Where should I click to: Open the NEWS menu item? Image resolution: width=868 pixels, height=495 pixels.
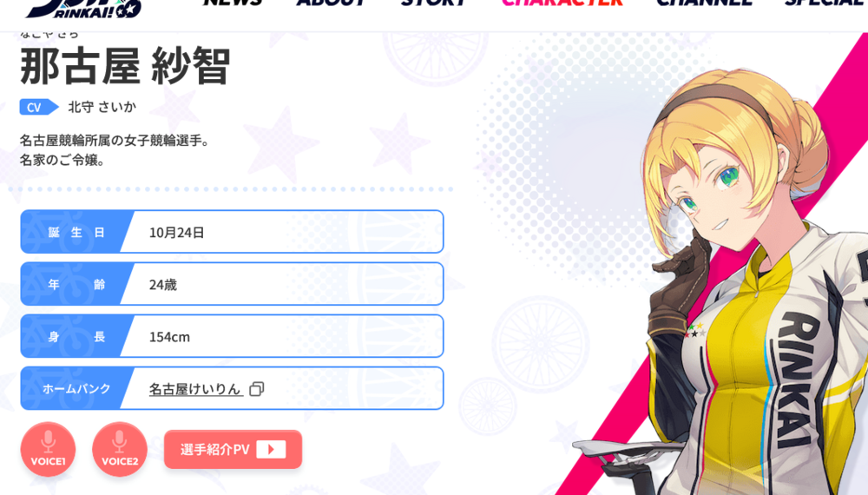[x=233, y=3]
